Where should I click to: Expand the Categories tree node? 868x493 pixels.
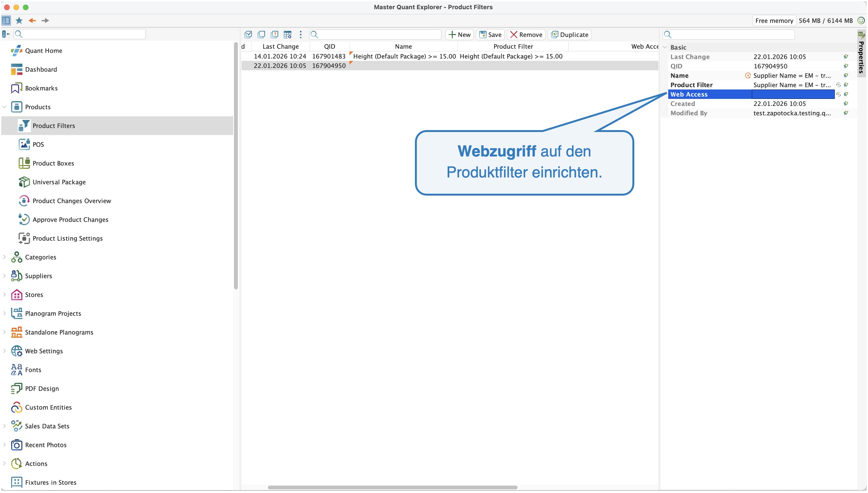[4, 257]
